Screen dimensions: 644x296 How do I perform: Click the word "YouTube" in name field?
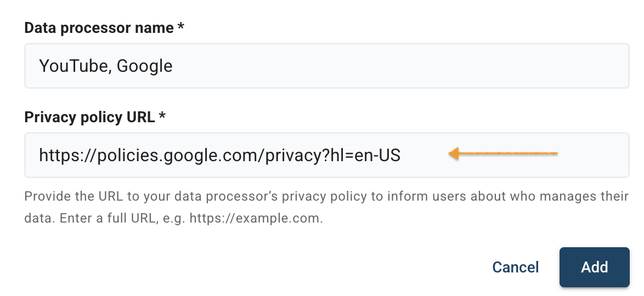click(74, 66)
